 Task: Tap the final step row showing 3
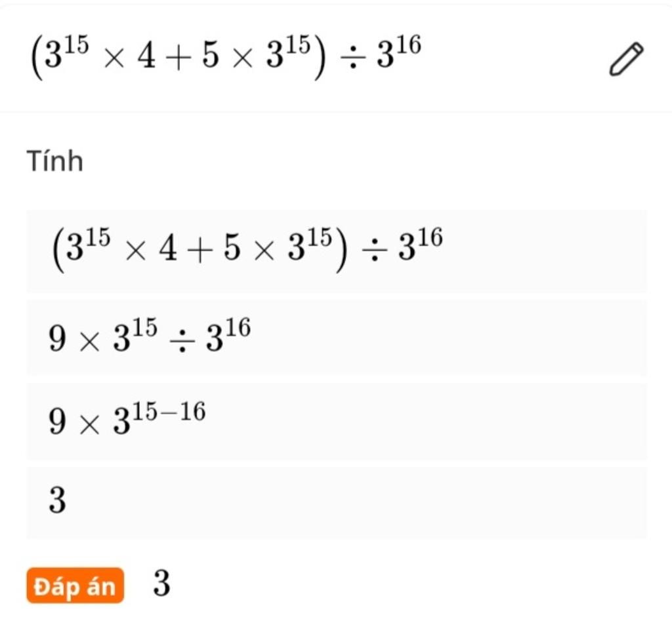pyautogui.click(x=337, y=503)
